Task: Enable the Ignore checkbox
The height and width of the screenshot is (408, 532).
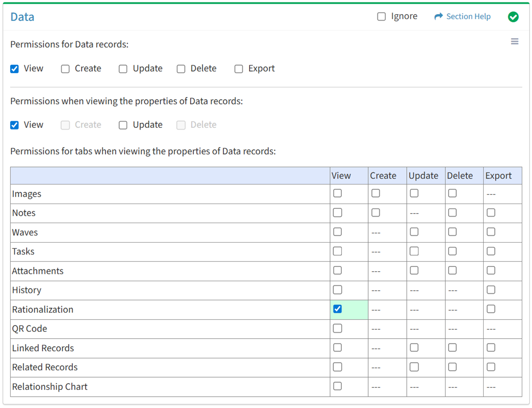Action: pos(381,17)
